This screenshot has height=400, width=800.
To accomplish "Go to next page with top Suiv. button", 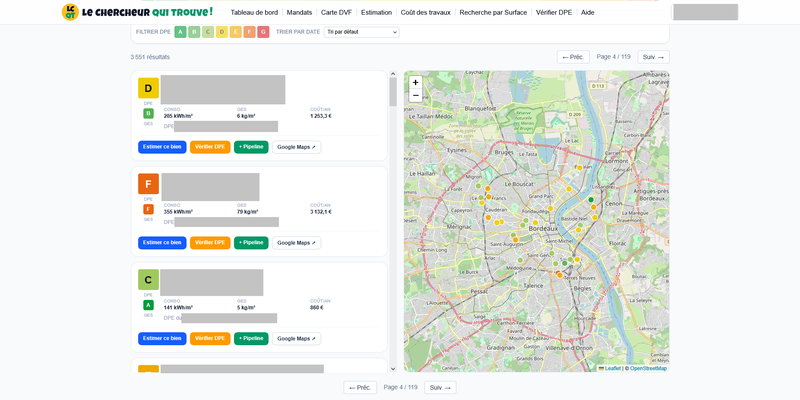I will (653, 57).
